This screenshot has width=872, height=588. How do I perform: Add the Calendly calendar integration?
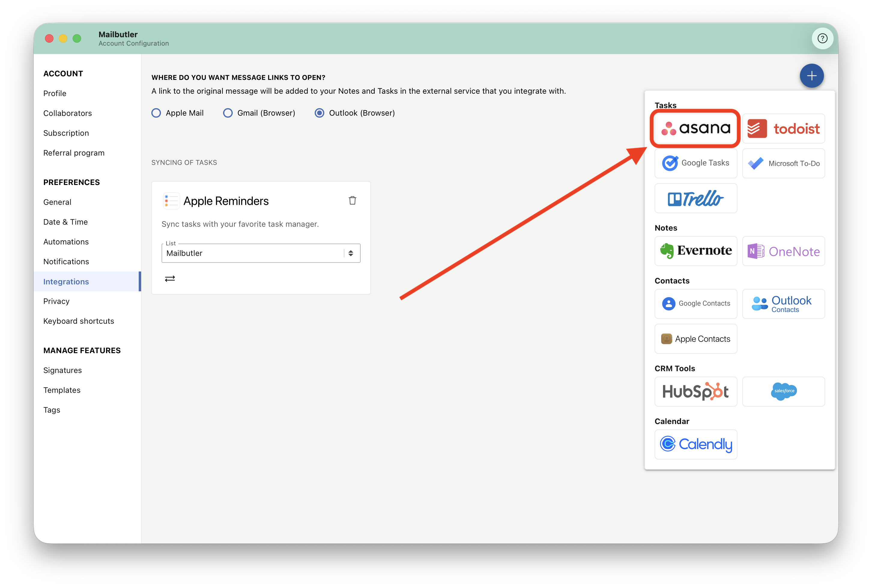click(x=695, y=444)
